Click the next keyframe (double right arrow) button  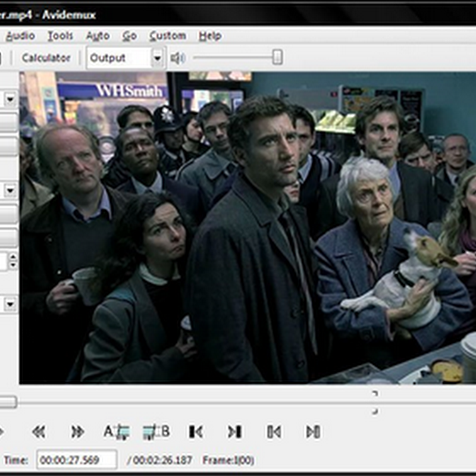(77, 432)
